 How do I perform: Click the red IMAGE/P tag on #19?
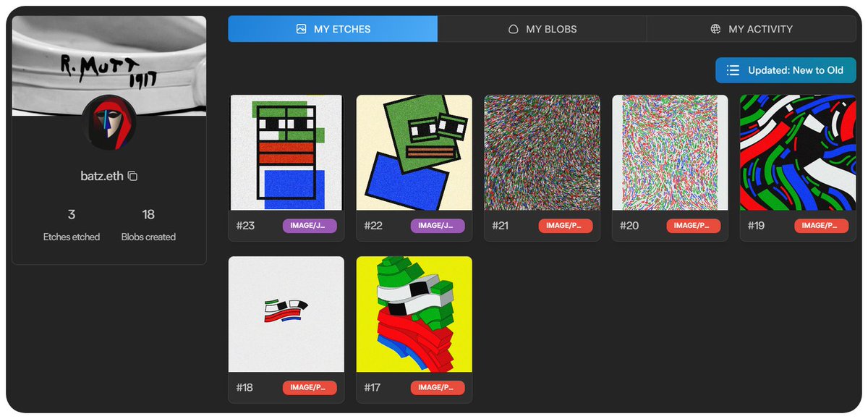tap(822, 226)
